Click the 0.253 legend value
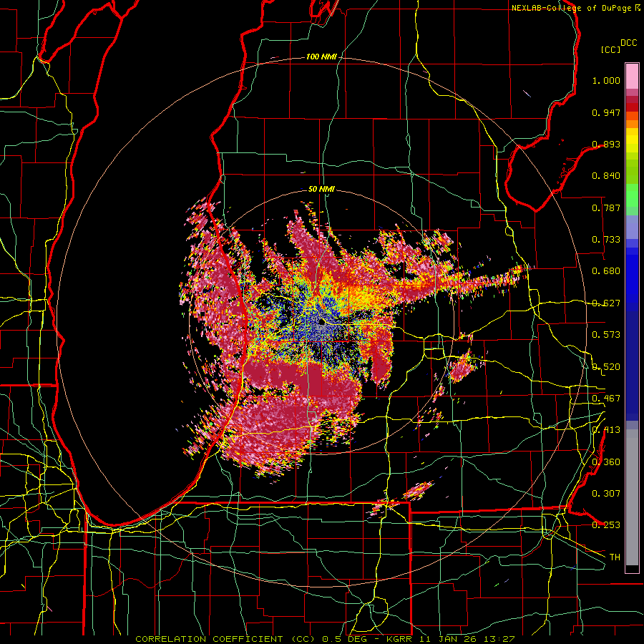Viewport: 644px width, 644px height. tap(606, 525)
